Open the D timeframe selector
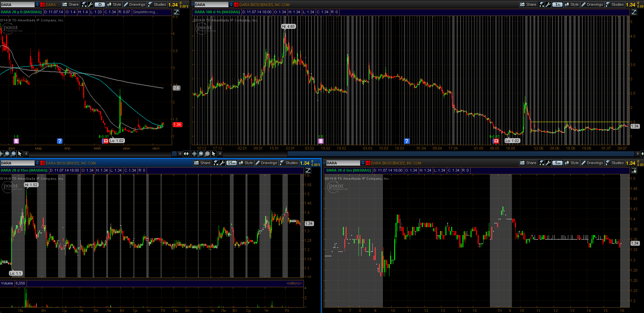This screenshot has width=644, height=313. [x=100, y=4]
